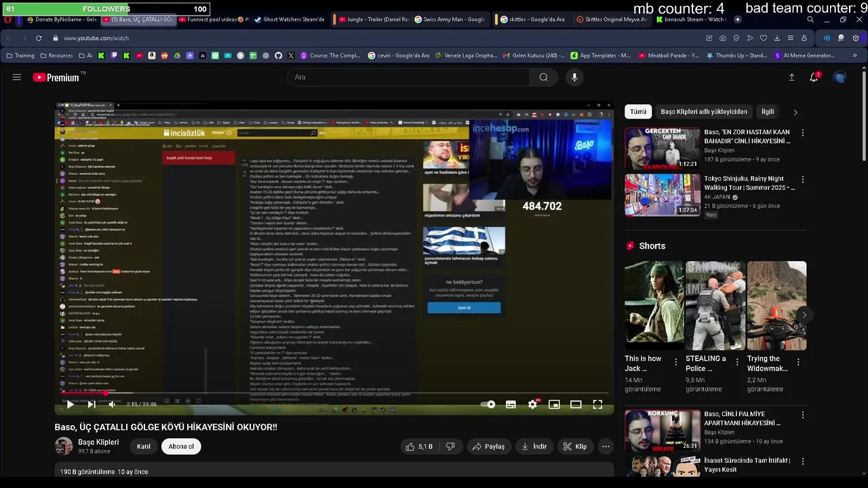Open options for EN ZOR HASTAM video
This screenshot has width=868, height=488.
(803, 134)
